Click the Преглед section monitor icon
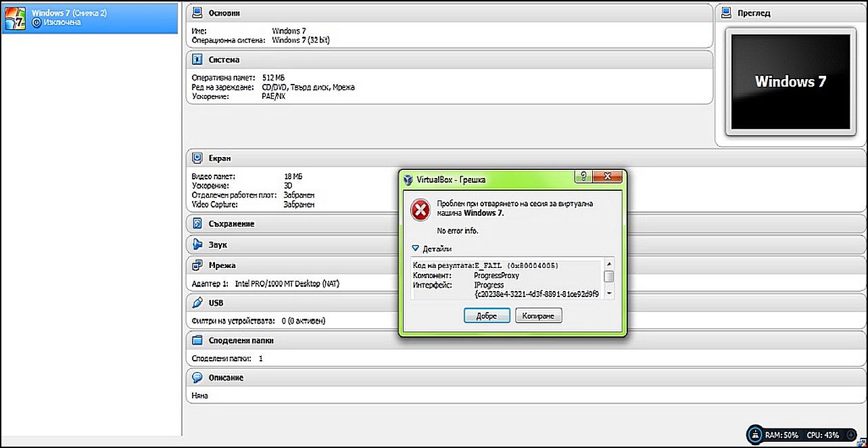The height and width of the screenshot is (448, 868). [727, 13]
